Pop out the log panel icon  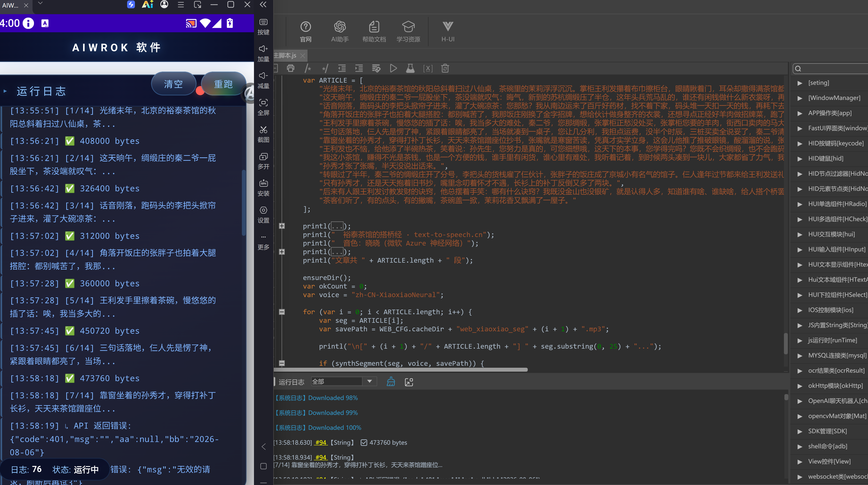(x=409, y=382)
